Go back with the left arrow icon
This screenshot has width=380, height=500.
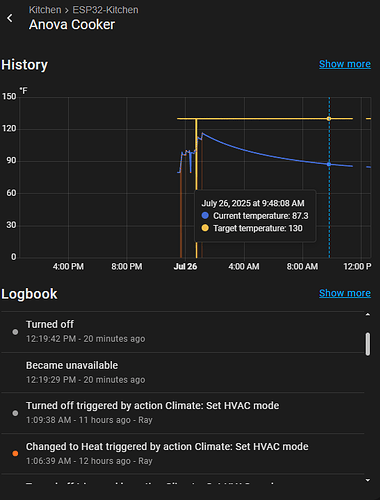[x=10, y=18]
